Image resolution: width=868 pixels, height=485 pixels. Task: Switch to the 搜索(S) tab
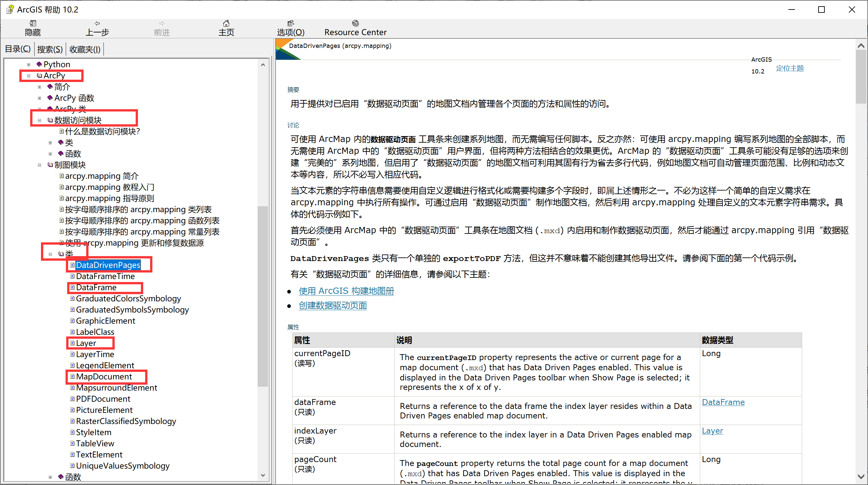click(49, 49)
